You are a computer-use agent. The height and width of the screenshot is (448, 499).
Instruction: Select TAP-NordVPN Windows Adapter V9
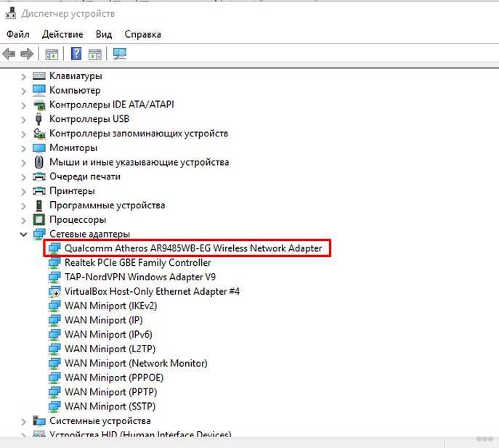[x=140, y=277]
